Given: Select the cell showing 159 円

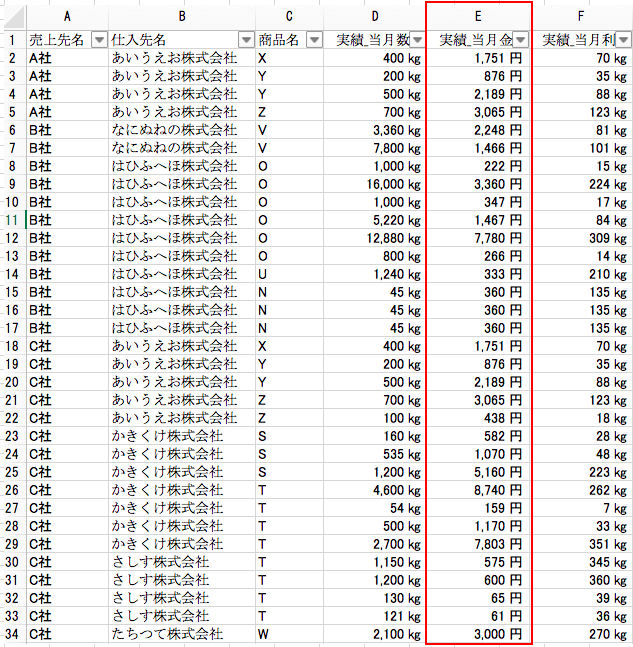Looking at the screenshot, I should [x=478, y=508].
